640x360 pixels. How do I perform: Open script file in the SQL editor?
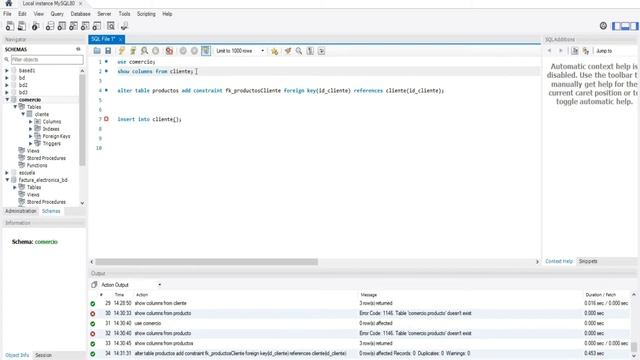pyautogui.click(x=97, y=51)
